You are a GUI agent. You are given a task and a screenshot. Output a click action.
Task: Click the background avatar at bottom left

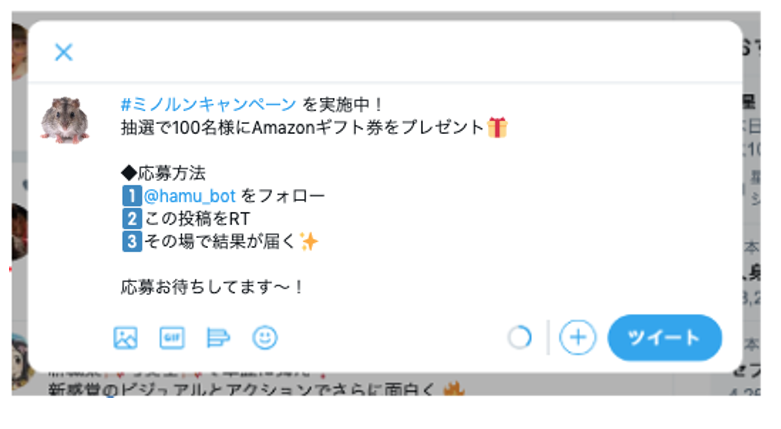tap(21, 361)
